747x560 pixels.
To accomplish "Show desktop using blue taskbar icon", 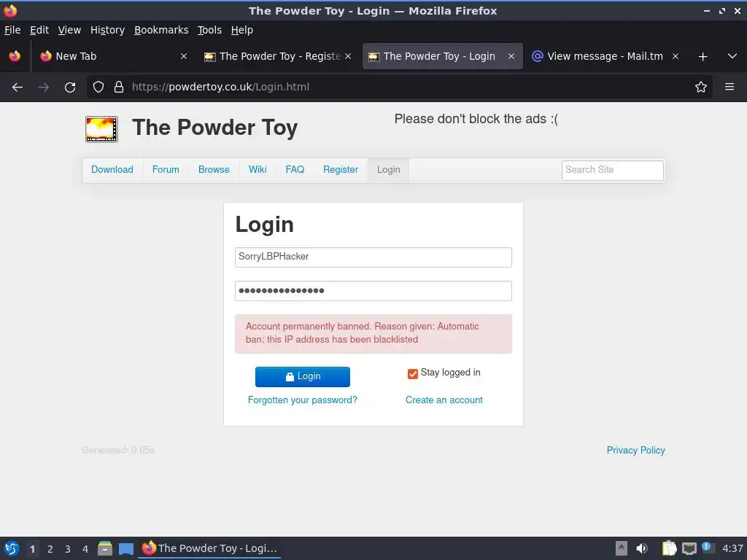I will 125,548.
